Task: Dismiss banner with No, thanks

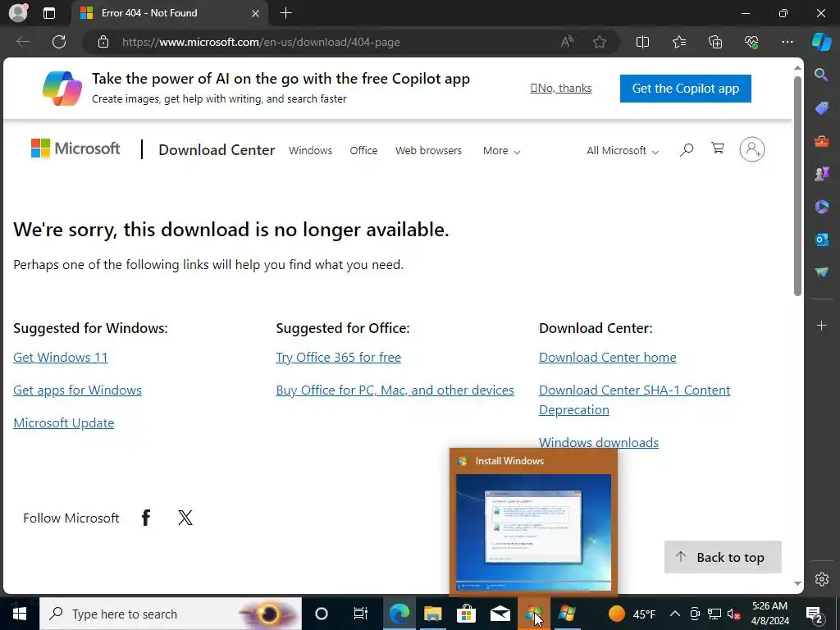Action: coord(561,88)
